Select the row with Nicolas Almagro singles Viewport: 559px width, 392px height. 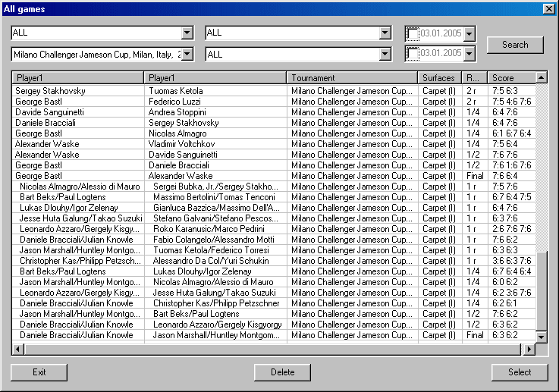[x=274, y=133]
